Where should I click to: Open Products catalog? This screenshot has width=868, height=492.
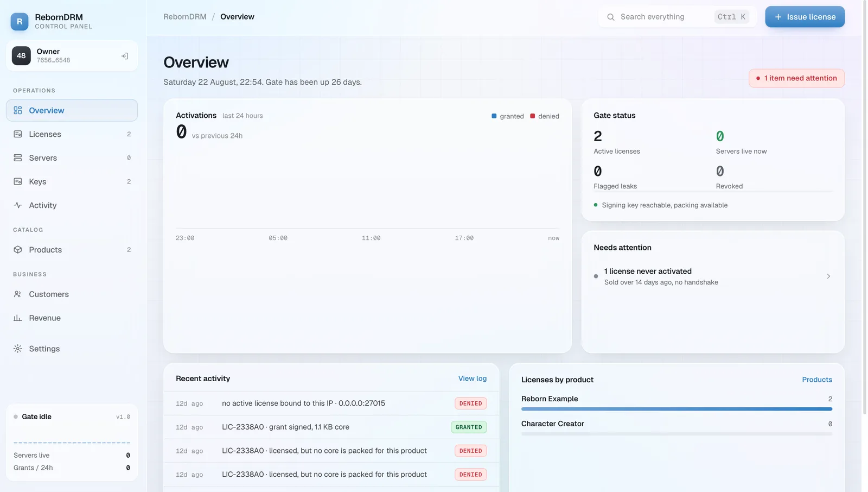72,250
